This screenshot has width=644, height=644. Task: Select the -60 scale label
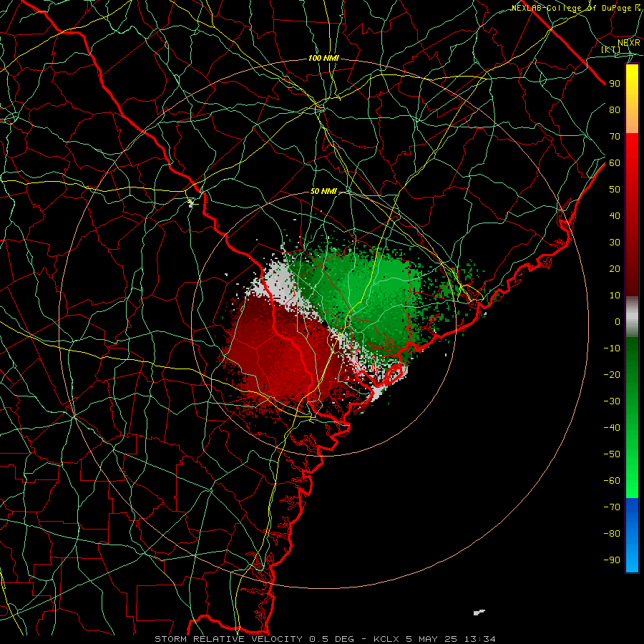[x=612, y=481]
